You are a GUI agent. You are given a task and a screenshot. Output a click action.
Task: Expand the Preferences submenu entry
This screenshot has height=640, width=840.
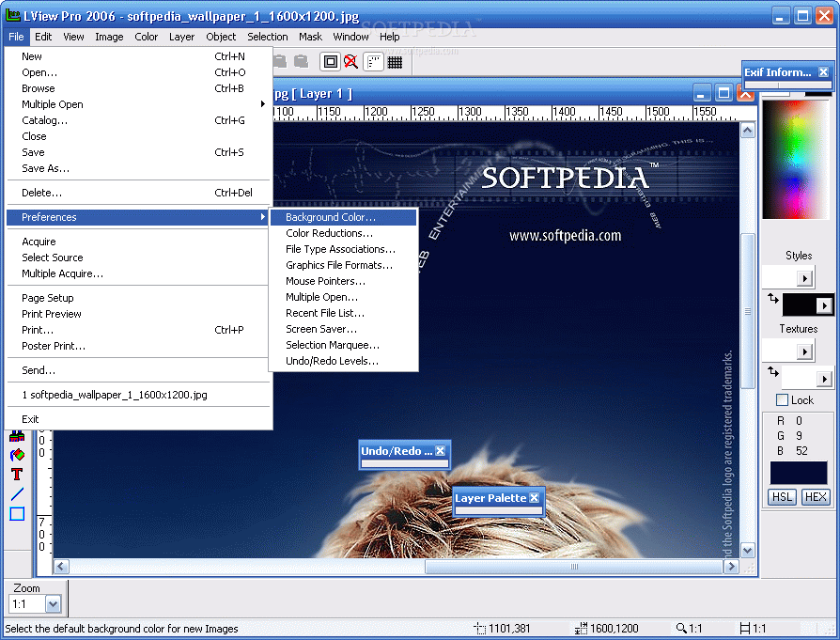[139, 217]
